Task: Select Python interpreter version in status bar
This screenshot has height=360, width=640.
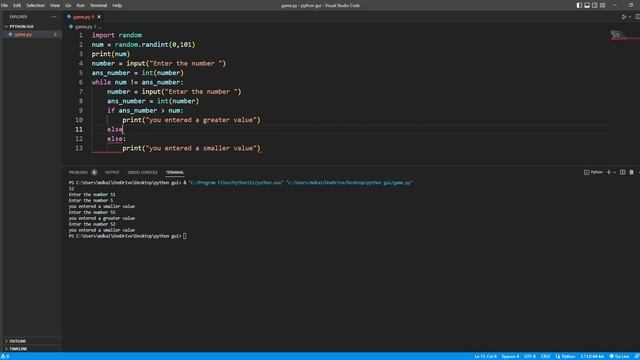Action: [592, 356]
